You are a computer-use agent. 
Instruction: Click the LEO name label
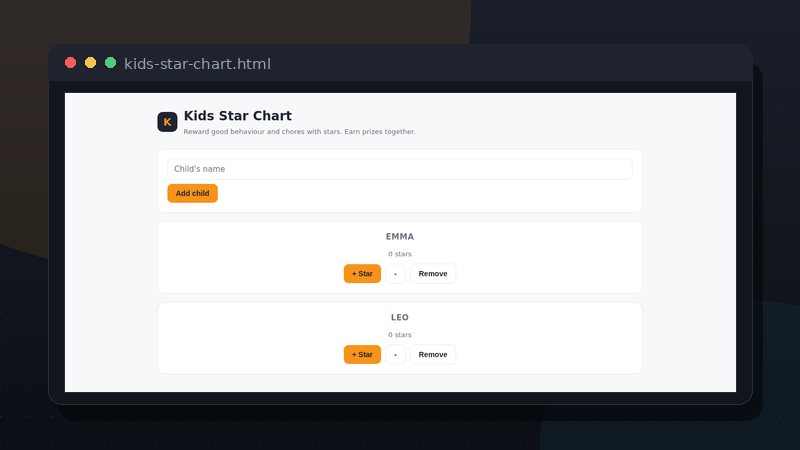pyautogui.click(x=399, y=317)
